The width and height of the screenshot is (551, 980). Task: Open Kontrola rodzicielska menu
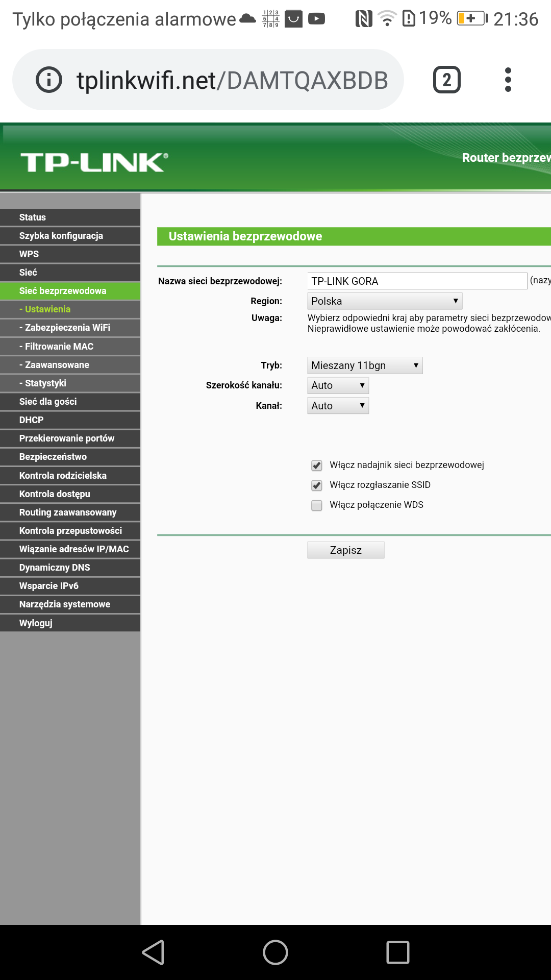click(70, 476)
